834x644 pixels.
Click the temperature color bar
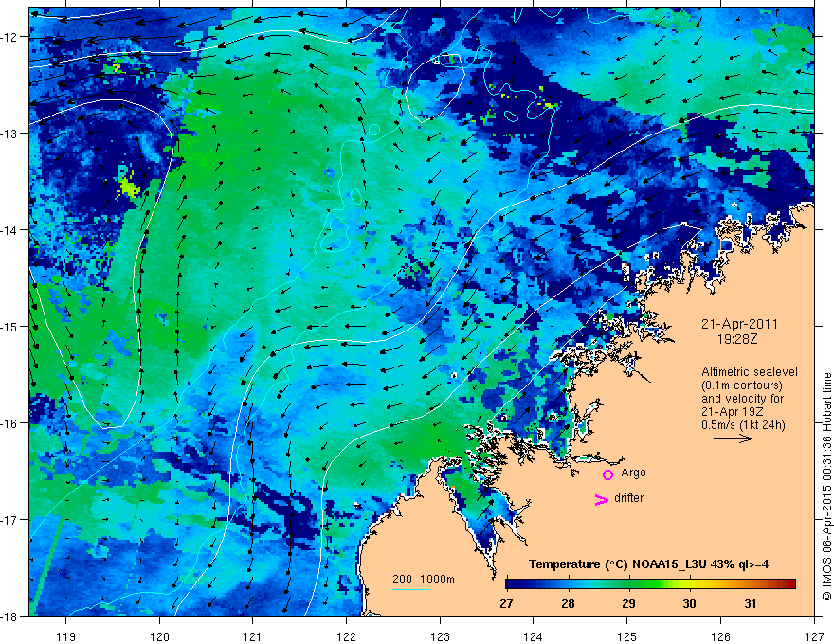click(x=650, y=584)
